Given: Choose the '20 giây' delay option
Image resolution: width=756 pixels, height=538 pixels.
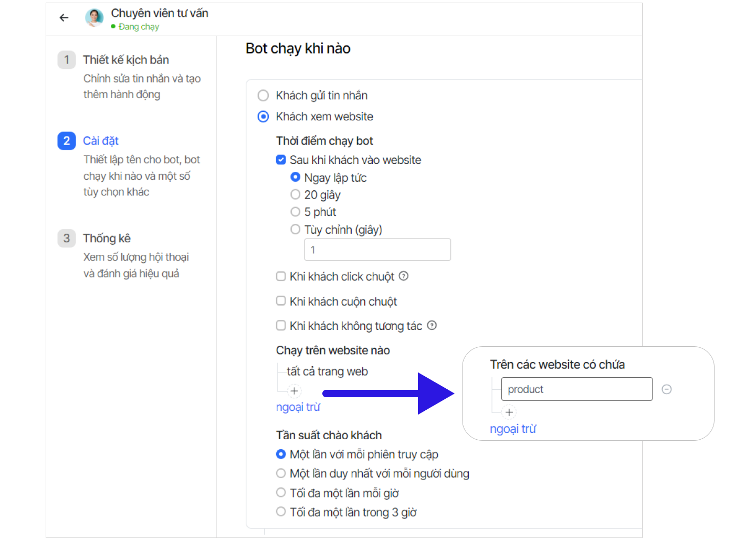Looking at the screenshot, I should [296, 195].
